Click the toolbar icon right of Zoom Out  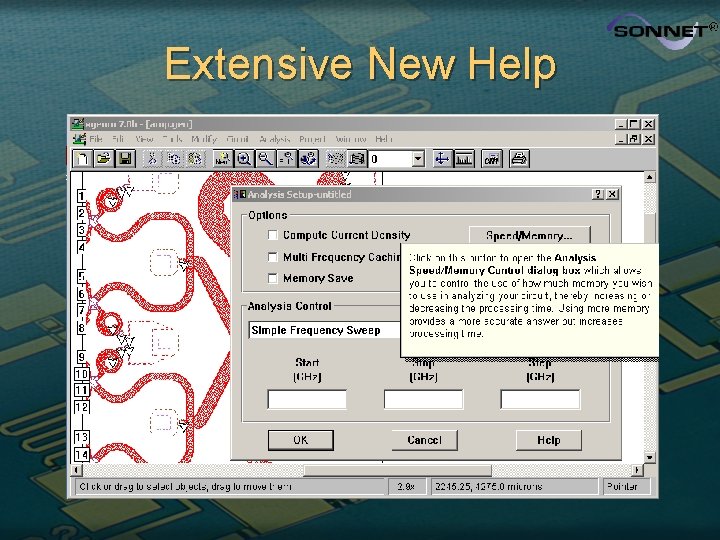coord(287,159)
